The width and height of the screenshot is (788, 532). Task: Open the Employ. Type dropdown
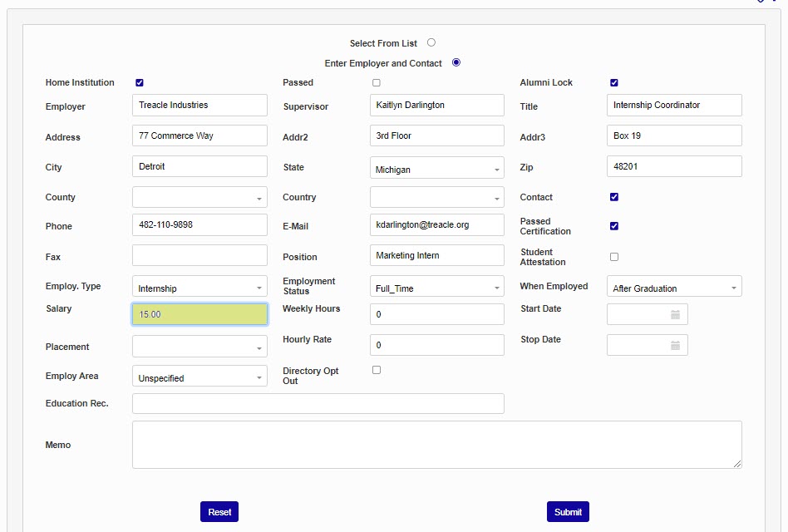coord(199,288)
